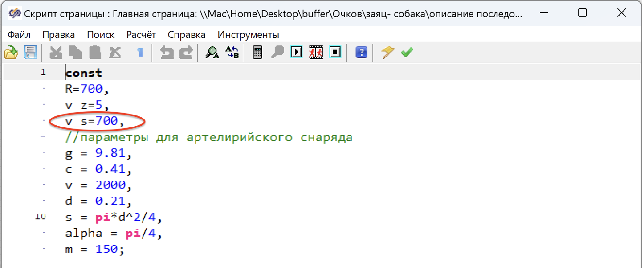Viewport: 644px width, 271px height.
Task: Maximize the script editor window
Action: click(x=582, y=13)
